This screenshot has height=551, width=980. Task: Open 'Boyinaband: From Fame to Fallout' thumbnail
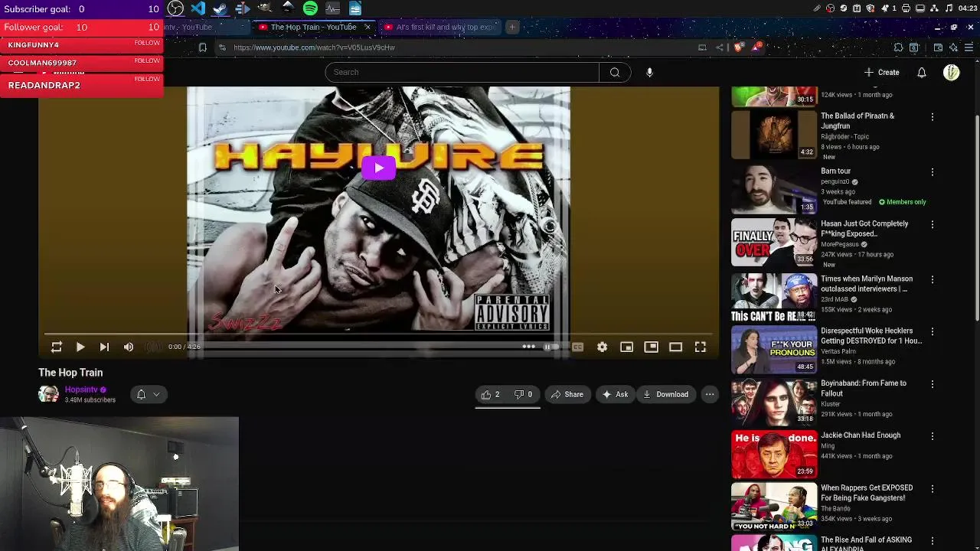click(x=774, y=402)
